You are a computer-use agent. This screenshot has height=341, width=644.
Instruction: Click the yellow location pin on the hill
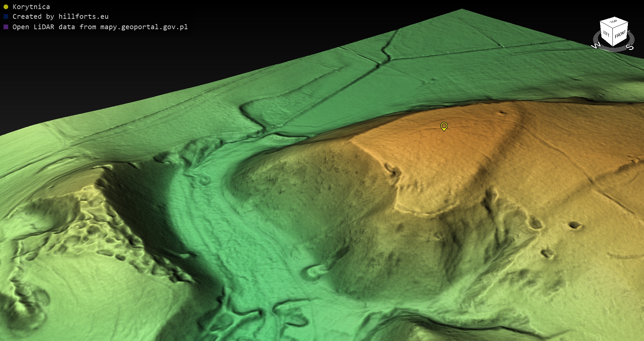click(x=444, y=126)
